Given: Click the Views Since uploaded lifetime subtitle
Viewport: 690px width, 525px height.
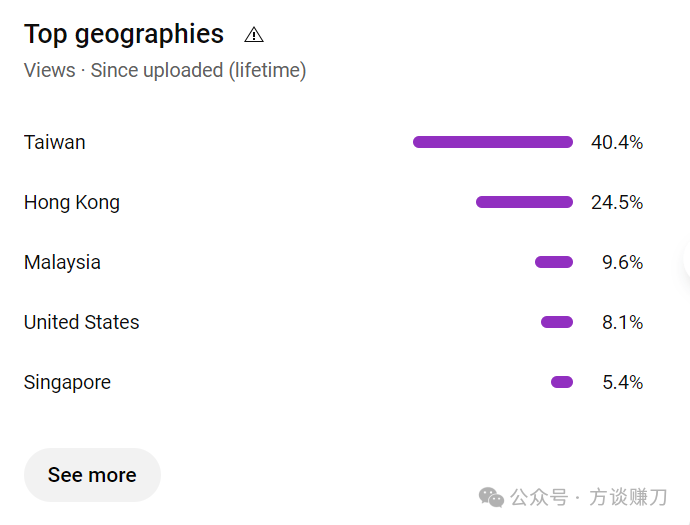Looking at the screenshot, I should (165, 71).
